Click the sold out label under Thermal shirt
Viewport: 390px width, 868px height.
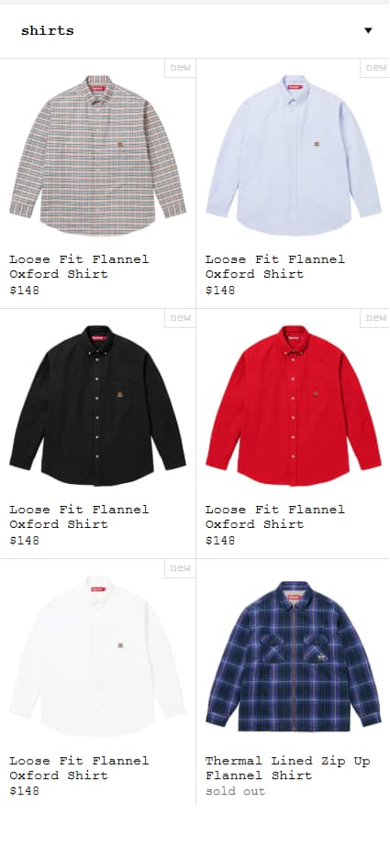tap(236, 791)
